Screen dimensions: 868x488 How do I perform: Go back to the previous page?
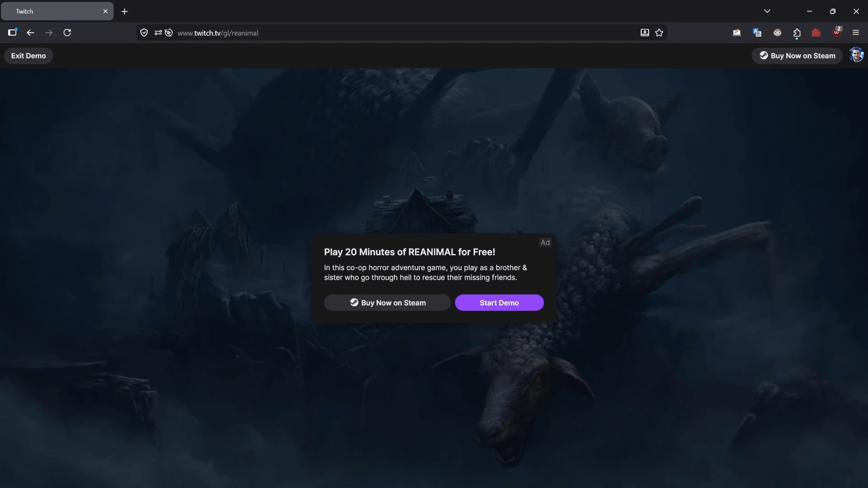[x=30, y=33]
